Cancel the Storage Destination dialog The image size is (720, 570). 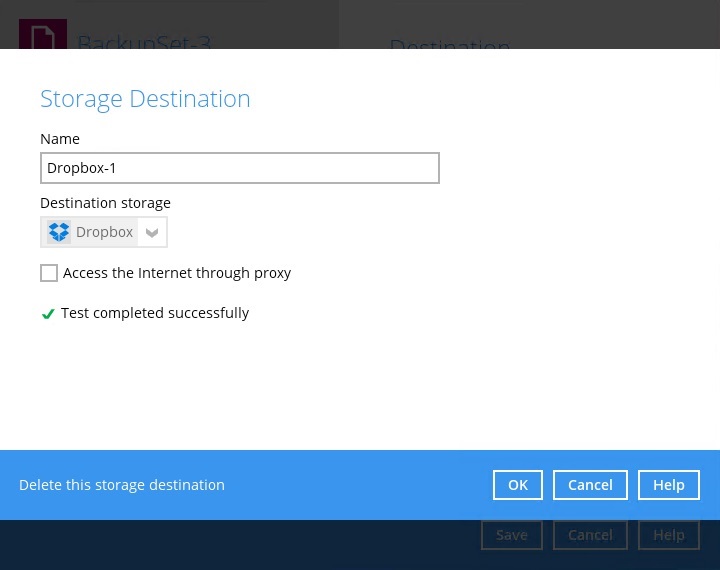tap(590, 485)
